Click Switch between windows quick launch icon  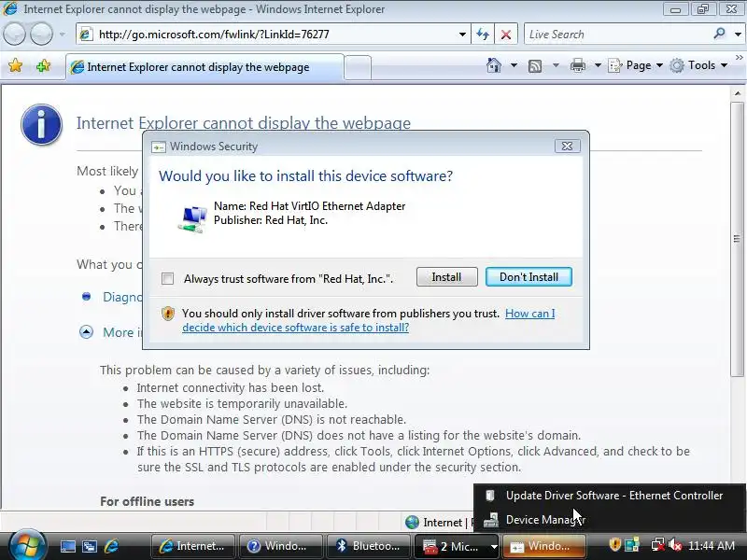tap(90, 546)
